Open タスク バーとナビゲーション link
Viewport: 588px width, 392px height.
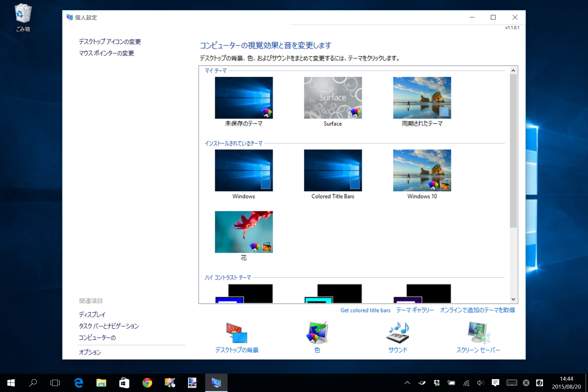(x=108, y=326)
